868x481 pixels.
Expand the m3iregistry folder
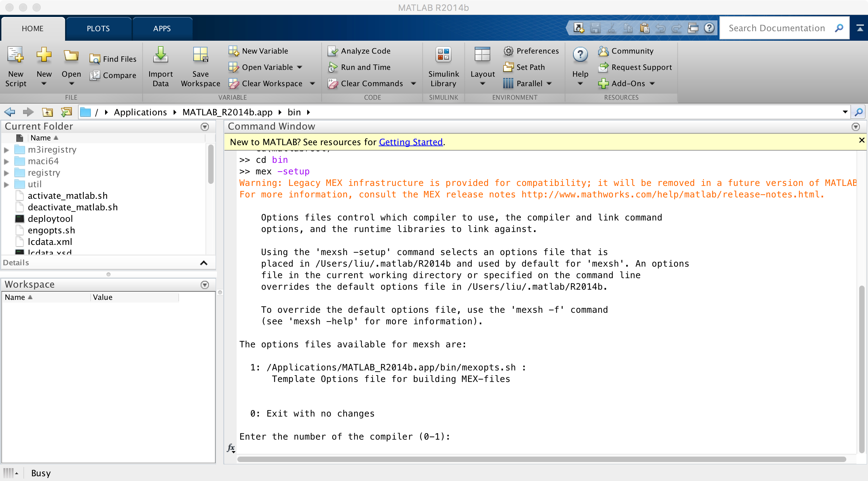[6, 150]
